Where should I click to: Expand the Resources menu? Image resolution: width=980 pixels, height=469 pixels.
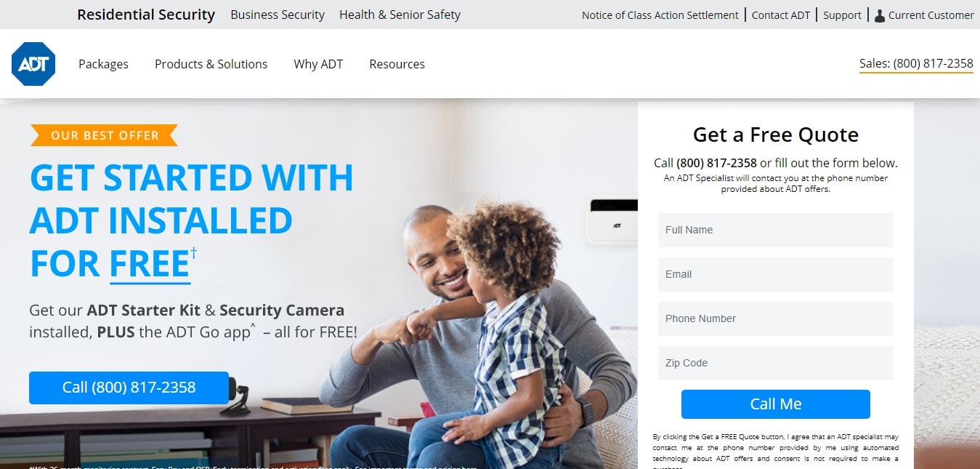(397, 64)
